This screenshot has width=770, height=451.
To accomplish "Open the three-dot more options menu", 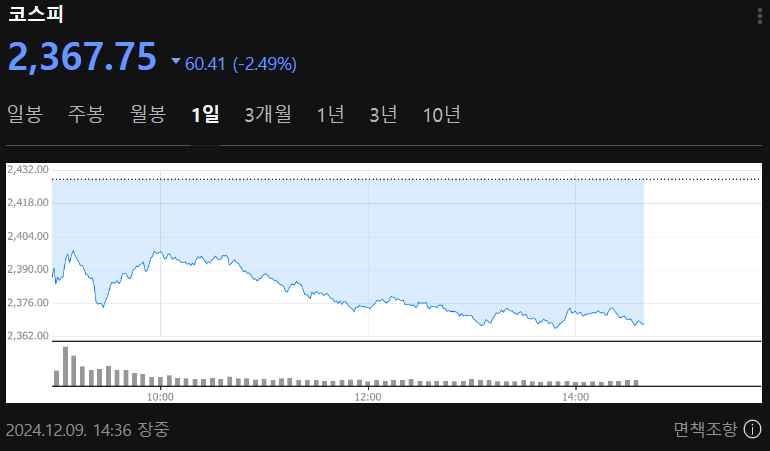I will tap(759, 15).
